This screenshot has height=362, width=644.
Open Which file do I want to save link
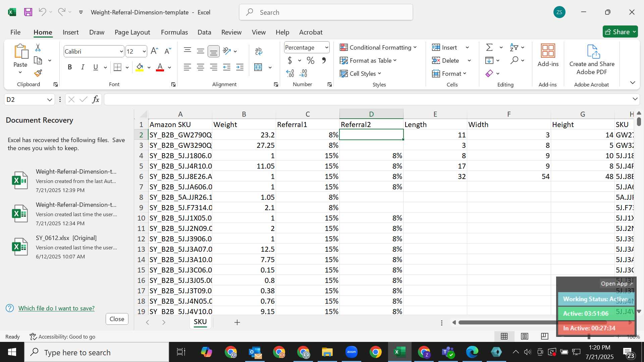click(x=56, y=308)
